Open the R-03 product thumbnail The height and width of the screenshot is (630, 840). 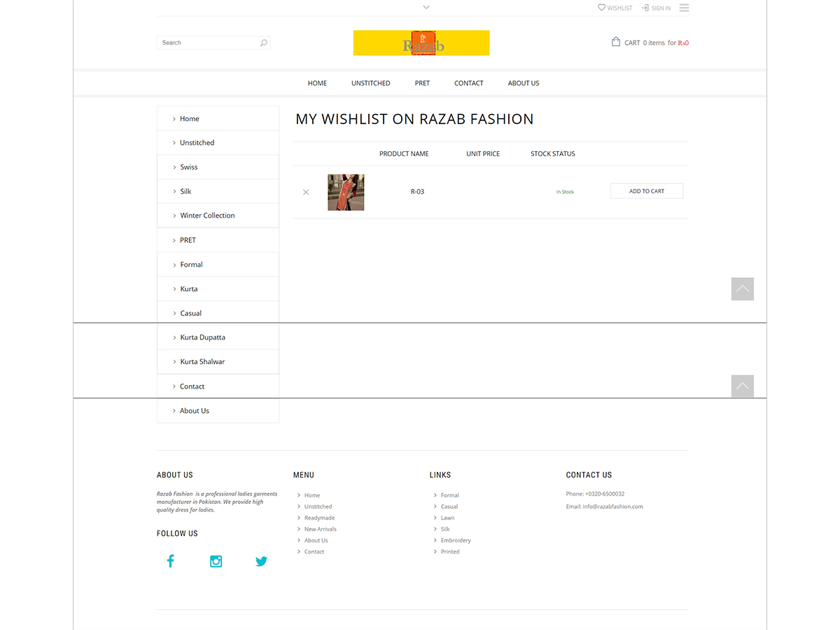click(x=346, y=192)
